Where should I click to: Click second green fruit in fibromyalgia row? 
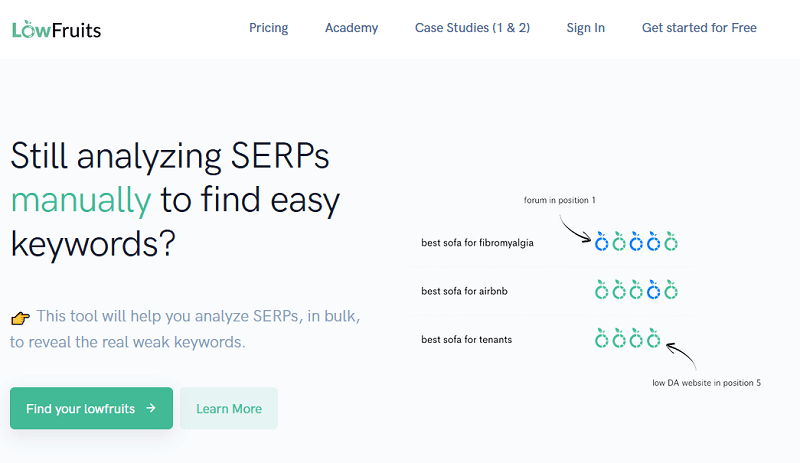tap(618, 242)
